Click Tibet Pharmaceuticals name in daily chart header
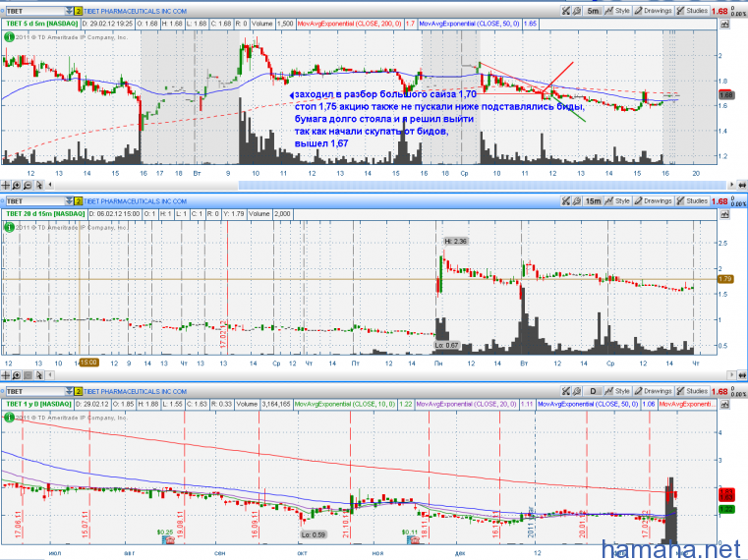 136,392
